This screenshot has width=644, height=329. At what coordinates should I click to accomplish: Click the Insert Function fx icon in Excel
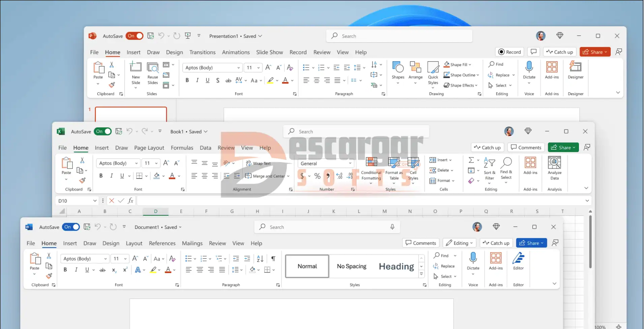130,201
